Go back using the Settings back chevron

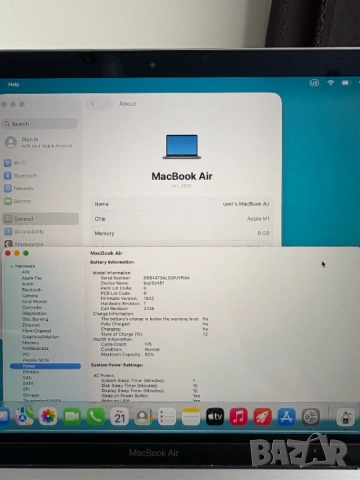pos(93,104)
